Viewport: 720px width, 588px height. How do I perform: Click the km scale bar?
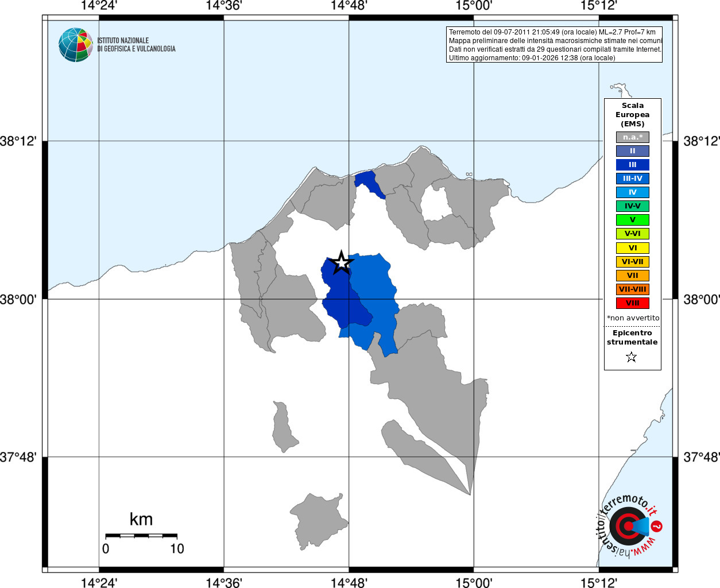pos(141,536)
